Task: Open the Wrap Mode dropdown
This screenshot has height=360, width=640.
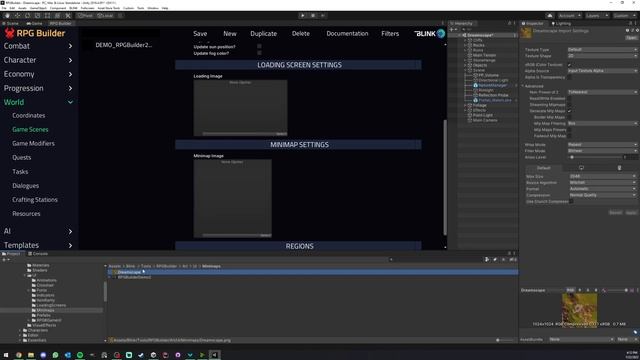Action: tap(602, 144)
